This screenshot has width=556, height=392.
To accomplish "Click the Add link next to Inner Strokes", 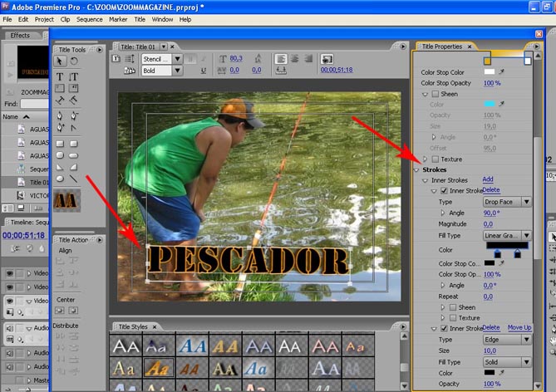I will pyautogui.click(x=488, y=179).
